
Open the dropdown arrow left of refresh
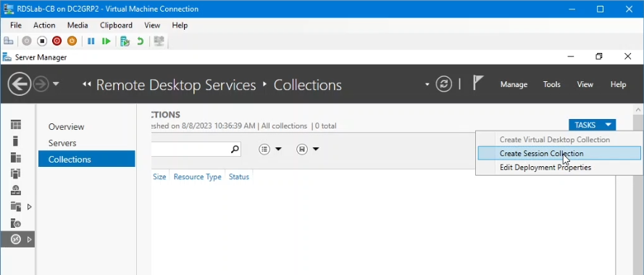[x=427, y=84]
